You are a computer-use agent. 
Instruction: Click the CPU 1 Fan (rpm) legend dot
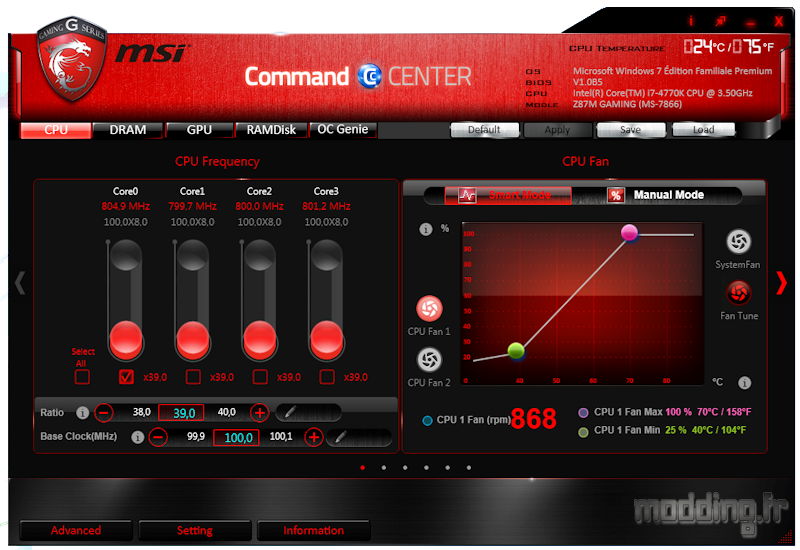pos(428,420)
